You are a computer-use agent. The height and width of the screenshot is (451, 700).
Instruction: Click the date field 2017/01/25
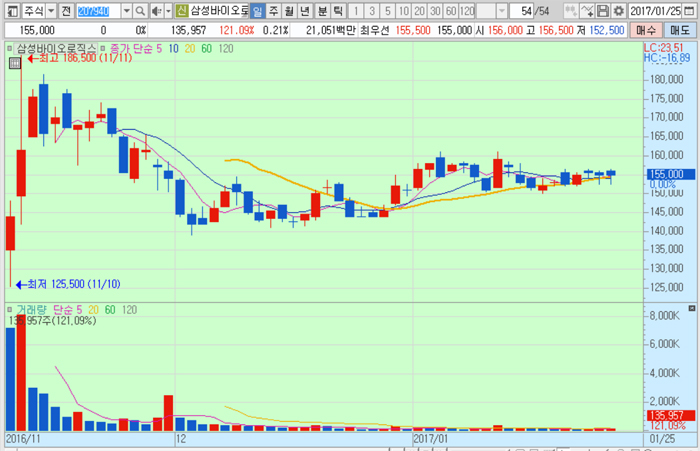pyautogui.click(x=655, y=11)
